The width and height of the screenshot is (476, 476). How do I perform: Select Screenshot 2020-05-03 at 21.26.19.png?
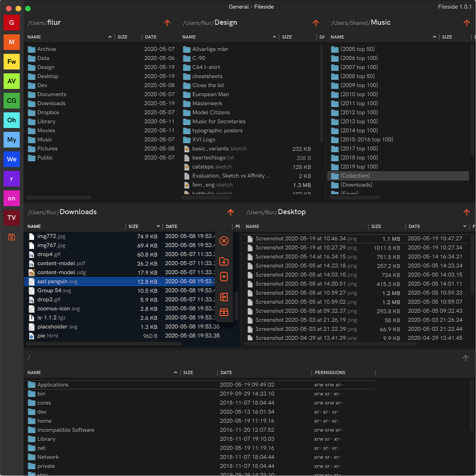[x=356, y=320]
